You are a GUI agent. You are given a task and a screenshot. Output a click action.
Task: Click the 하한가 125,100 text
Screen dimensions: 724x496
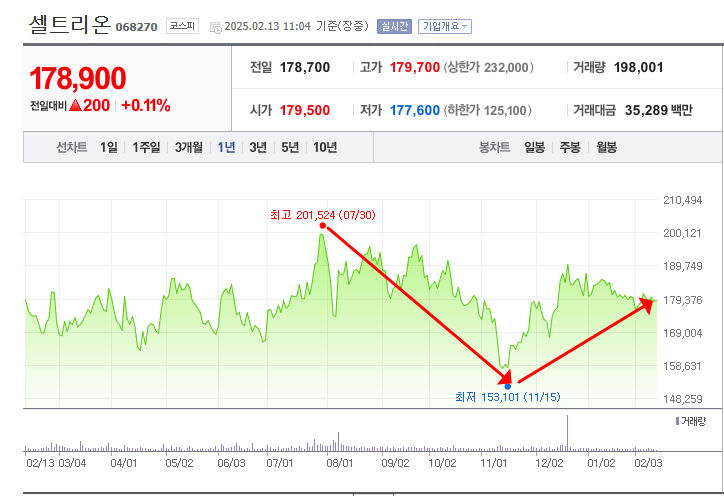coord(488,110)
